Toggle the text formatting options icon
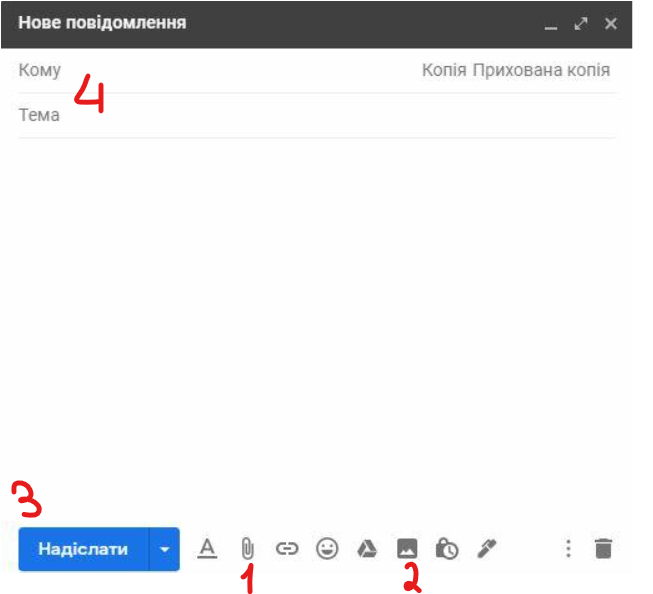This screenshot has height=594, width=653. pyautogui.click(x=207, y=548)
